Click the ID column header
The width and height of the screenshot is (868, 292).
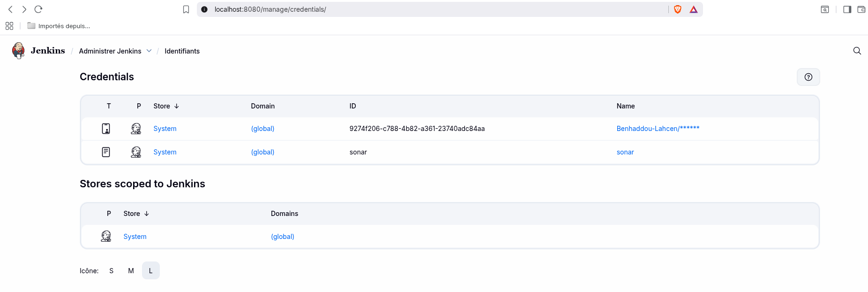(353, 106)
